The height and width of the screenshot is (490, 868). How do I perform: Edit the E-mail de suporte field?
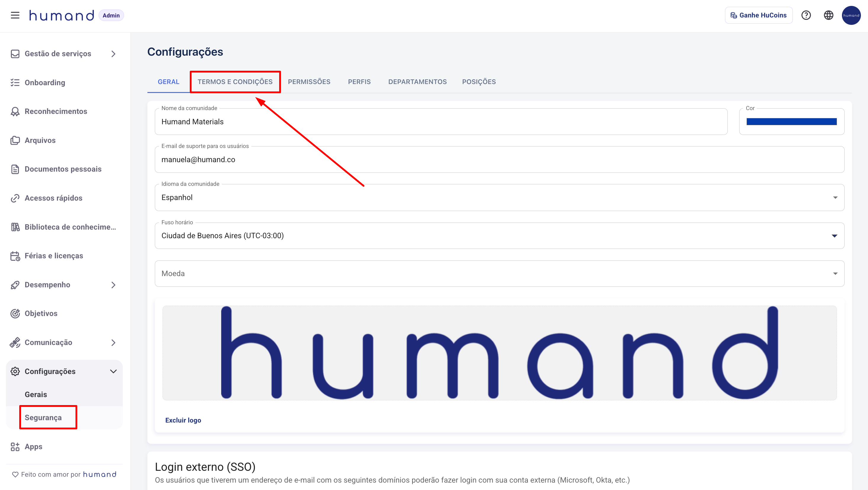(499, 159)
